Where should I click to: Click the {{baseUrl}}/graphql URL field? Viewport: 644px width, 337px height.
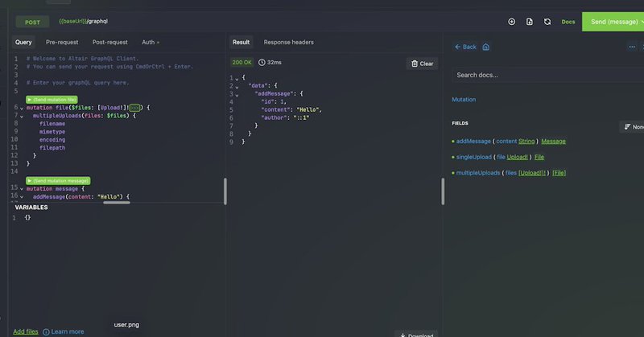pyautogui.click(x=84, y=22)
